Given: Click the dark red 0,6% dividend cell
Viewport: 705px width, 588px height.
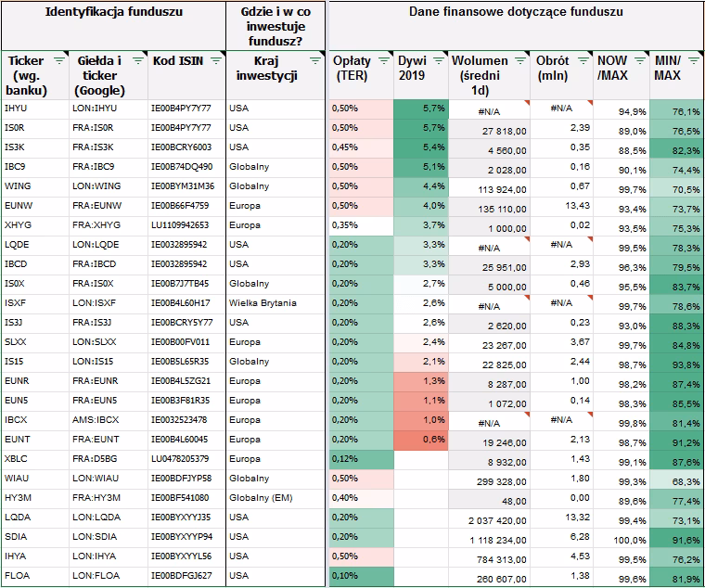Looking at the screenshot, I should tap(422, 440).
